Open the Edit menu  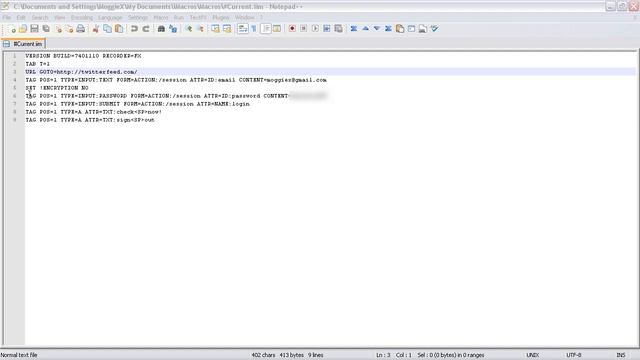click(21, 18)
